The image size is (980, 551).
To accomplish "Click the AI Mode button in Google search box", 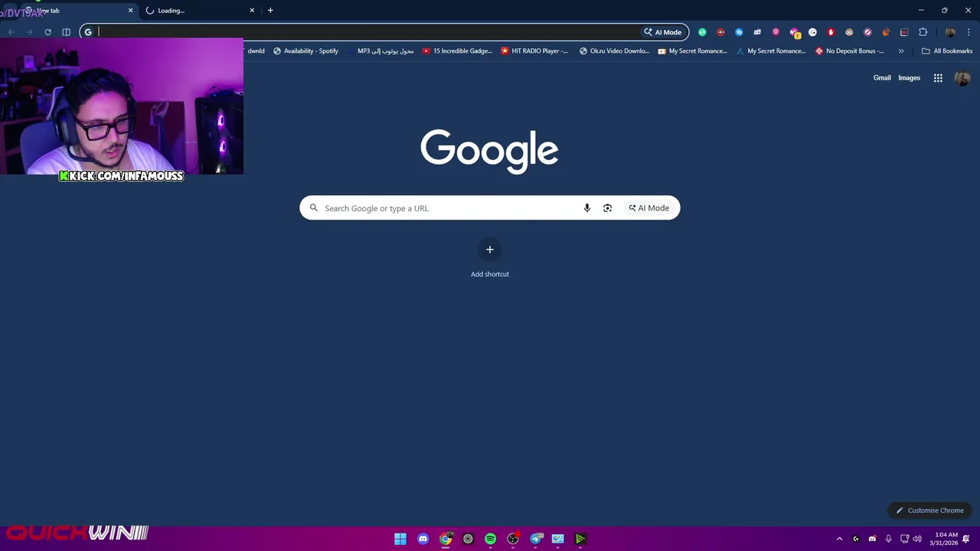I will (x=649, y=208).
